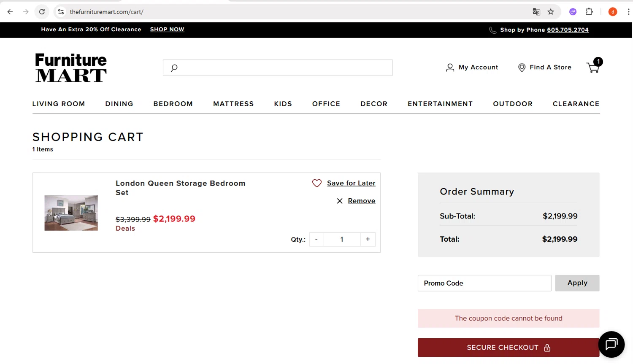Open the KIDS menu
633x364 pixels.
[x=283, y=104]
